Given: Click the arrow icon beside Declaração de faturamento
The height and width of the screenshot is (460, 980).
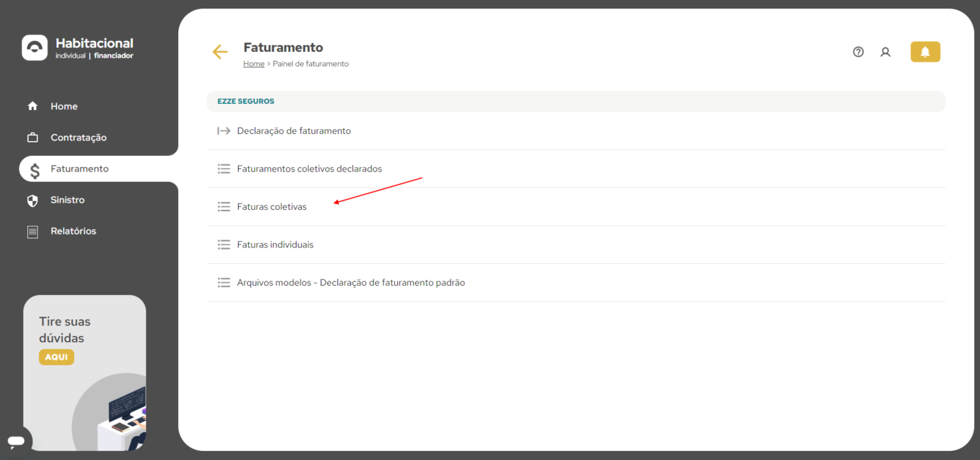Looking at the screenshot, I should click(224, 131).
